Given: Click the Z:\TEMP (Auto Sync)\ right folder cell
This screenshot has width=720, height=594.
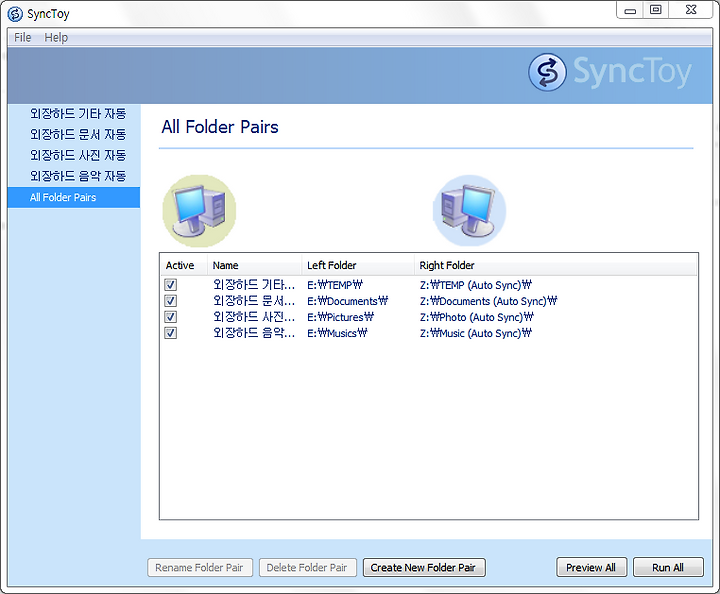Looking at the screenshot, I should tap(476, 285).
